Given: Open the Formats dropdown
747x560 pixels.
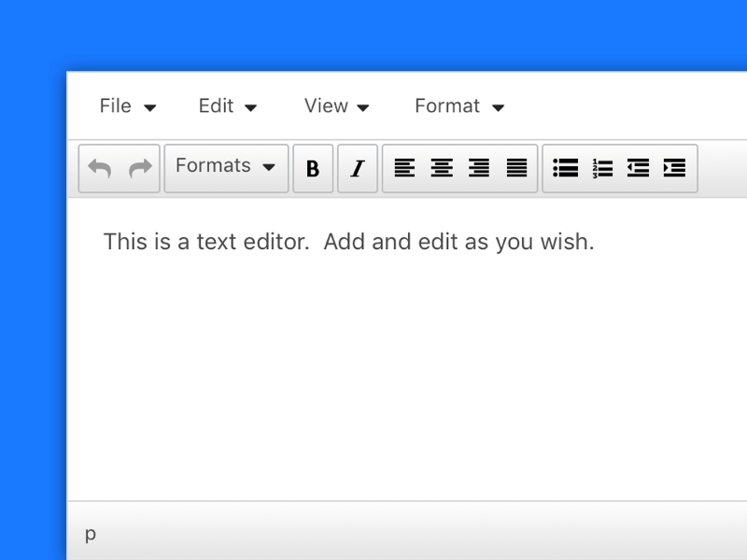Looking at the screenshot, I should [x=224, y=167].
